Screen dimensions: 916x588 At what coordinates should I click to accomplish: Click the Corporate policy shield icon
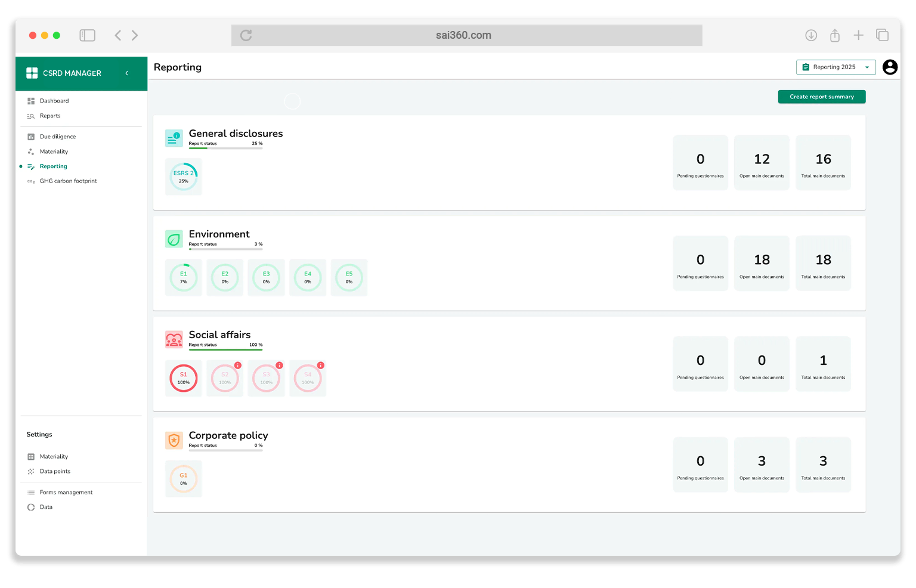click(174, 440)
